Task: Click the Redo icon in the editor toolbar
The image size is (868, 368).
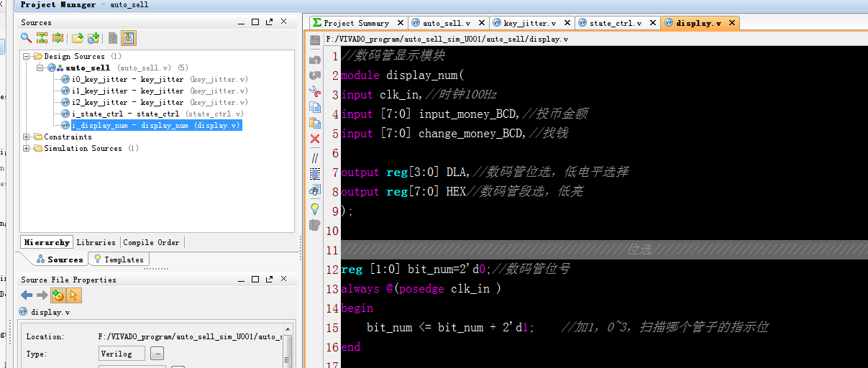Action: coord(315,75)
